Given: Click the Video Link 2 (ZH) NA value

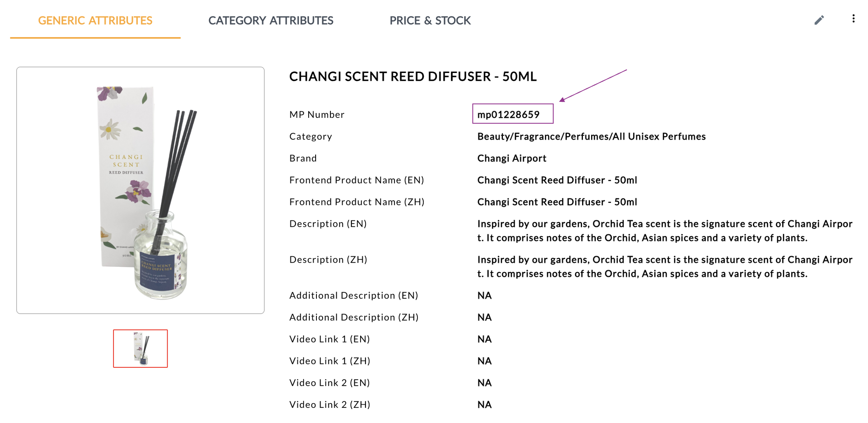Looking at the screenshot, I should 484,405.
